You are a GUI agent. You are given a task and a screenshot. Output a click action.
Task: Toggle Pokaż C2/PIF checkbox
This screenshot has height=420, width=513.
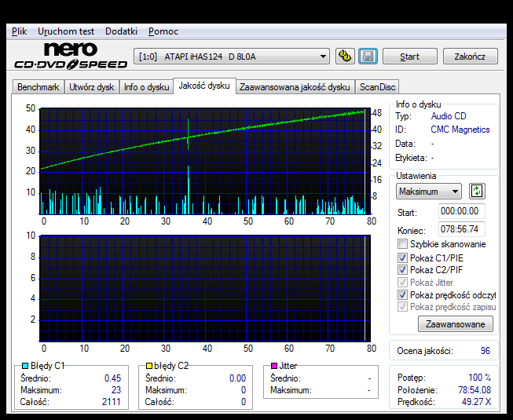pyautogui.click(x=402, y=269)
